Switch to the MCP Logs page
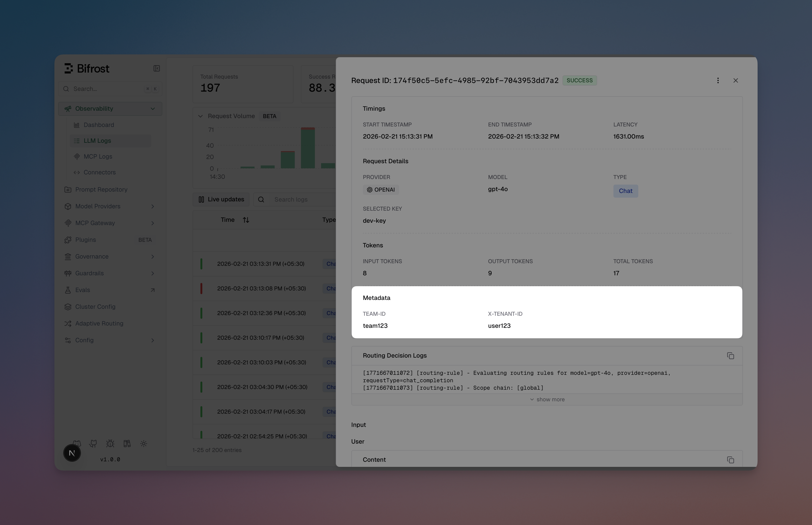The height and width of the screenshot is (525, 812). [98, 156]
